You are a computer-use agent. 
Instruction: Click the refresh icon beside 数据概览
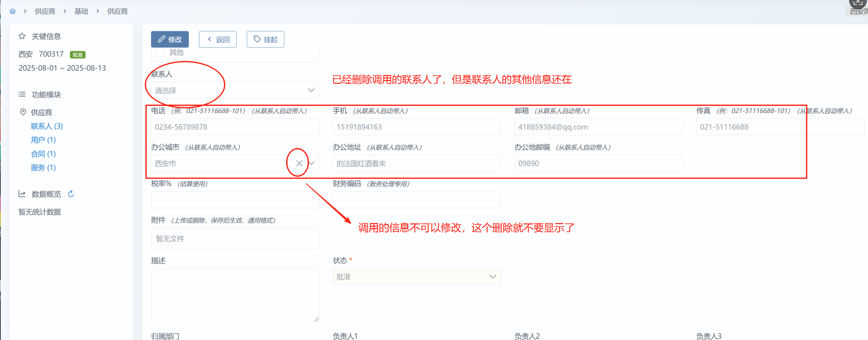71,194
